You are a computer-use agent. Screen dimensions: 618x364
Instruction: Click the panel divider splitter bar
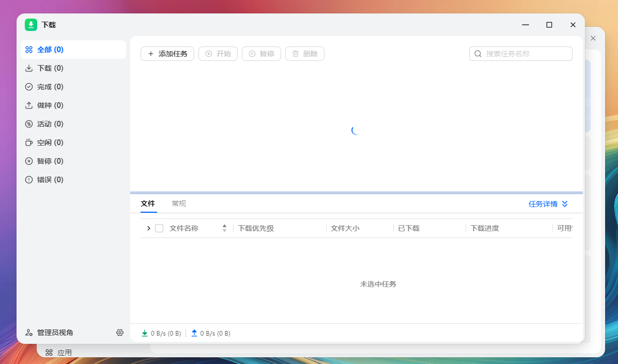click(356, 193)
